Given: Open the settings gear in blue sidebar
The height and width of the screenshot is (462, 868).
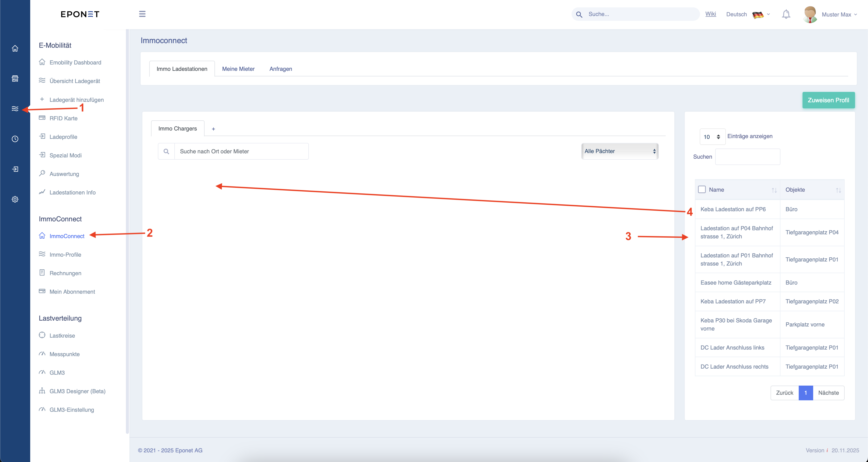Looking at the screenshot, I should point(15,199).
